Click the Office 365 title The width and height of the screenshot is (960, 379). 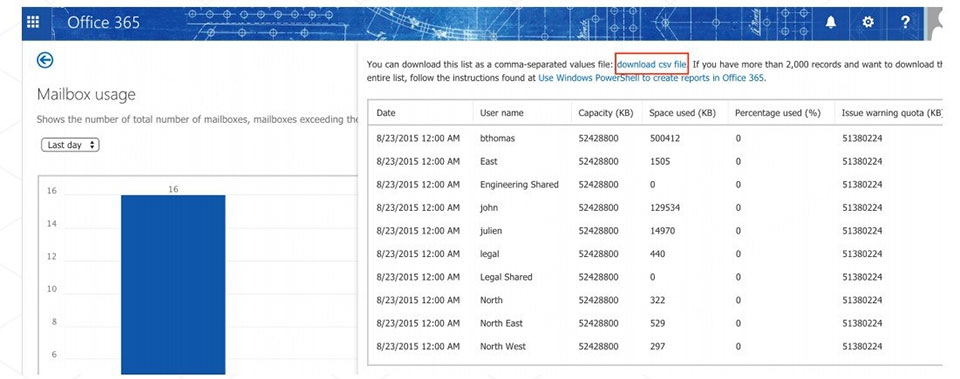click(103, 23)
